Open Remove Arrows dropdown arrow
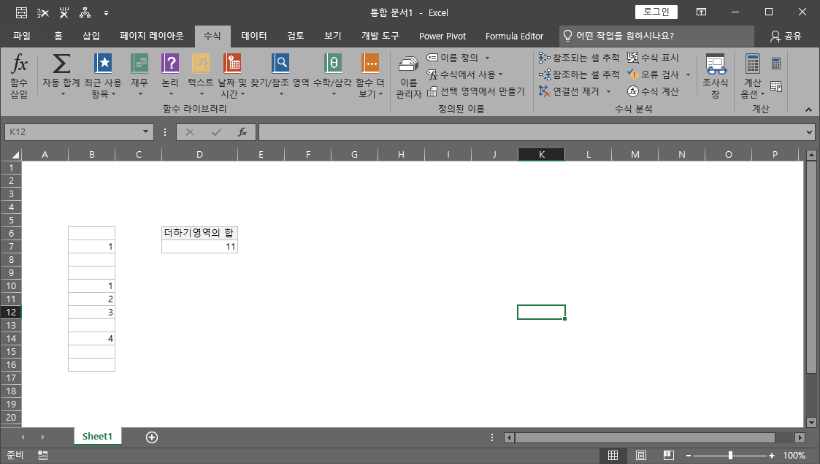Screen dimensions: 820x464 pos(609,91)
